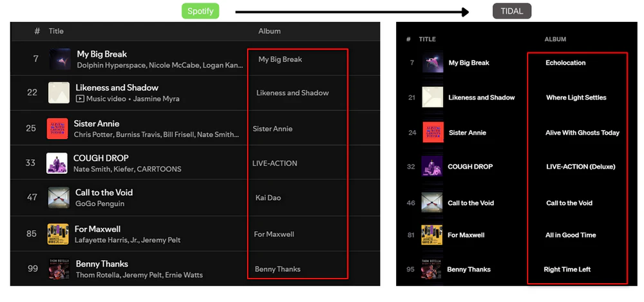The image size is (644, 302).
Task: Click the green Spotify label
Action: pyautogui.click(x=200, y=11)
